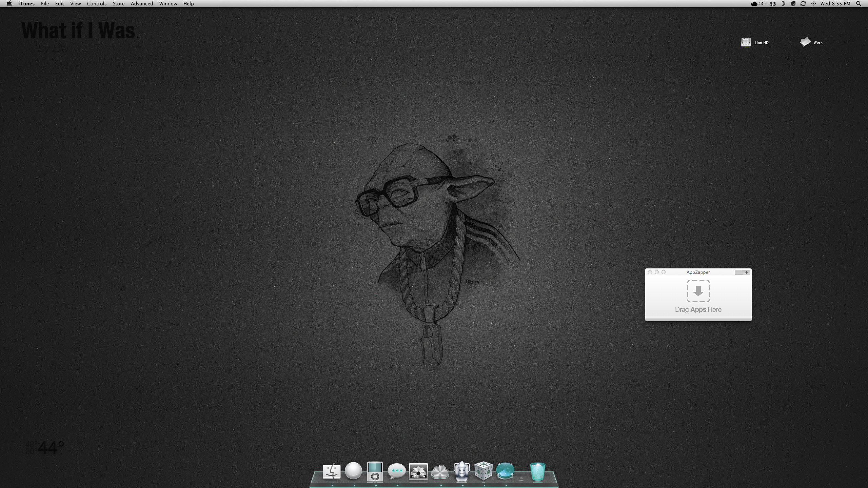Click AppZapper's down-arrow toolbar button
The height and width of the screenshot is (488, 868).
click(746, 272)
